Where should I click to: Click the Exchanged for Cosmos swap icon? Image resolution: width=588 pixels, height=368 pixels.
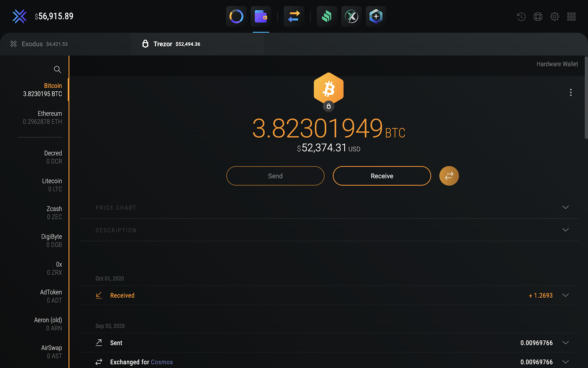(99, 362)
